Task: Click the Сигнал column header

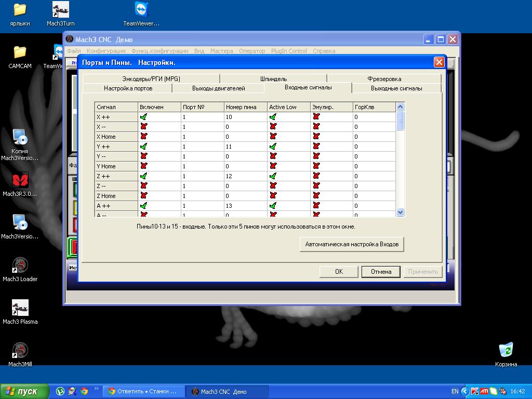Action: click(x=116, y=107)
